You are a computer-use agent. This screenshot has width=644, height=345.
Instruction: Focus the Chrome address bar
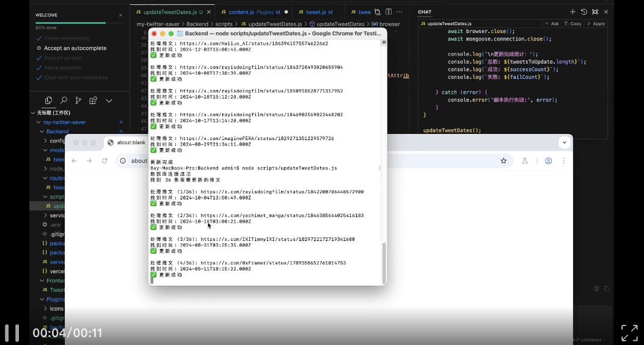click(x=315, y=161)
